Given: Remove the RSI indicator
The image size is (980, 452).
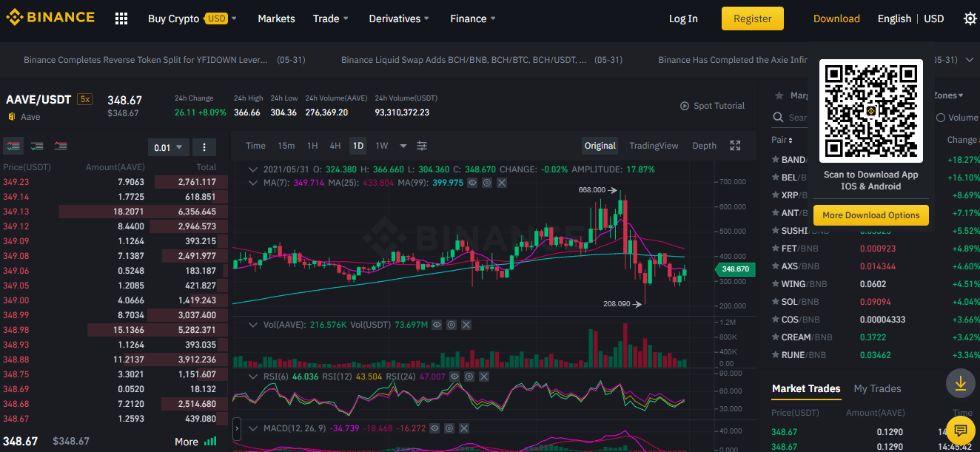Looking at the screenshot, I should [x=484, y=377].
